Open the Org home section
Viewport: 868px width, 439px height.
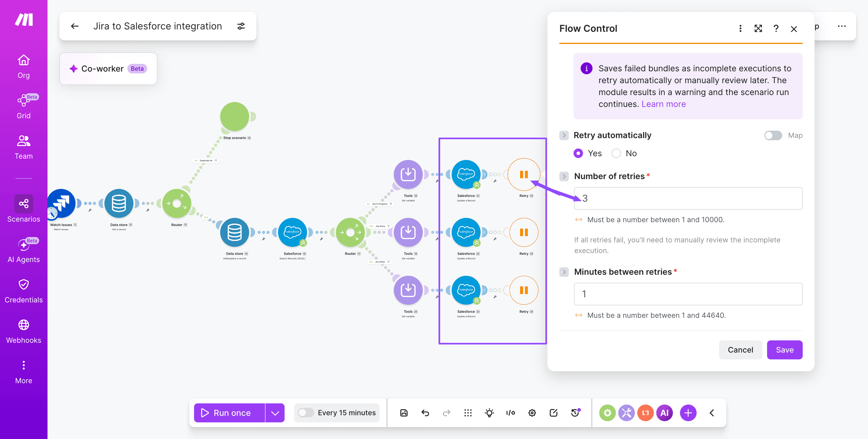[x=23, y=67]
